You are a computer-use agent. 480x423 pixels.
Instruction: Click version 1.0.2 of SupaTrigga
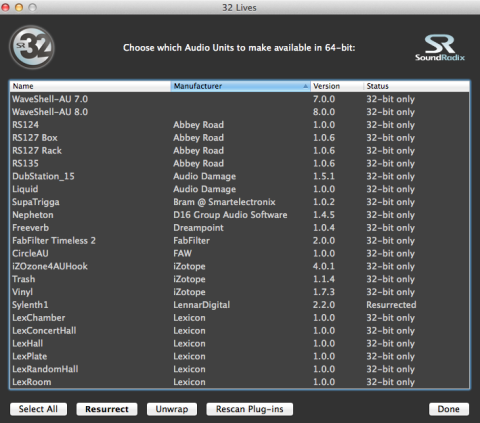point(324,202)
